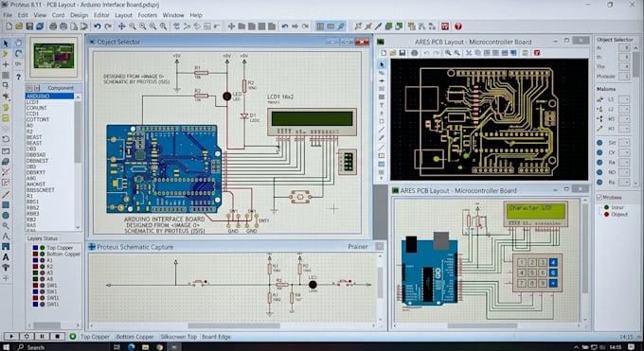644x351 pixels.
Task: Select ARDUINO in the component list
Action: [x=49, y=97]
